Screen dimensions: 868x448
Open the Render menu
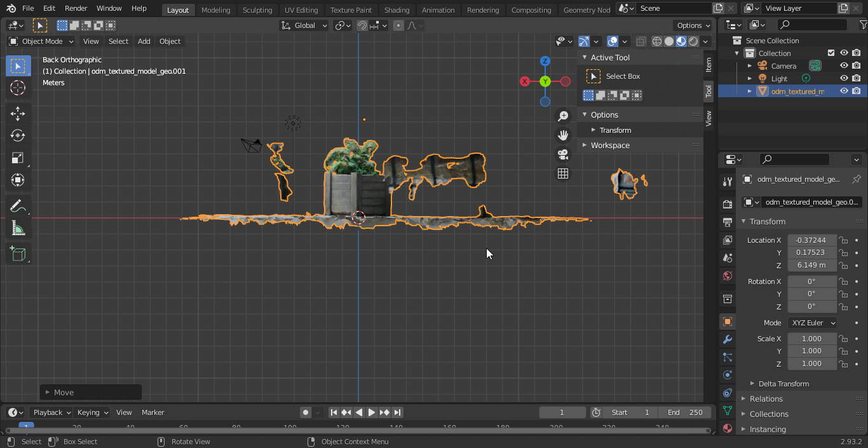point(76,8)
